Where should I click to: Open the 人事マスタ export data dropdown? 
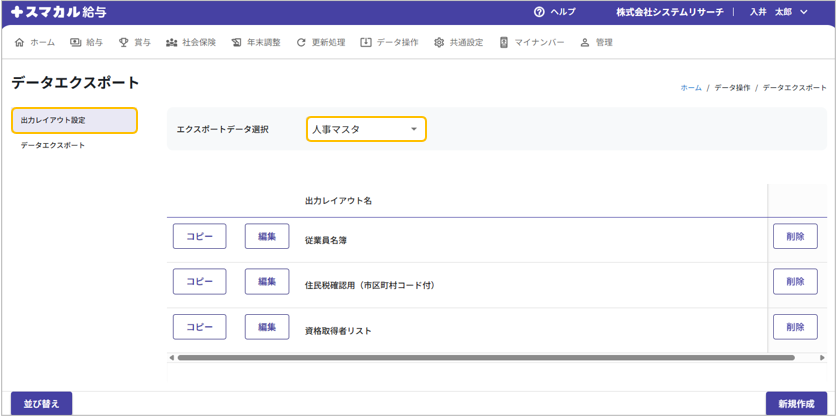pos(366,129)
